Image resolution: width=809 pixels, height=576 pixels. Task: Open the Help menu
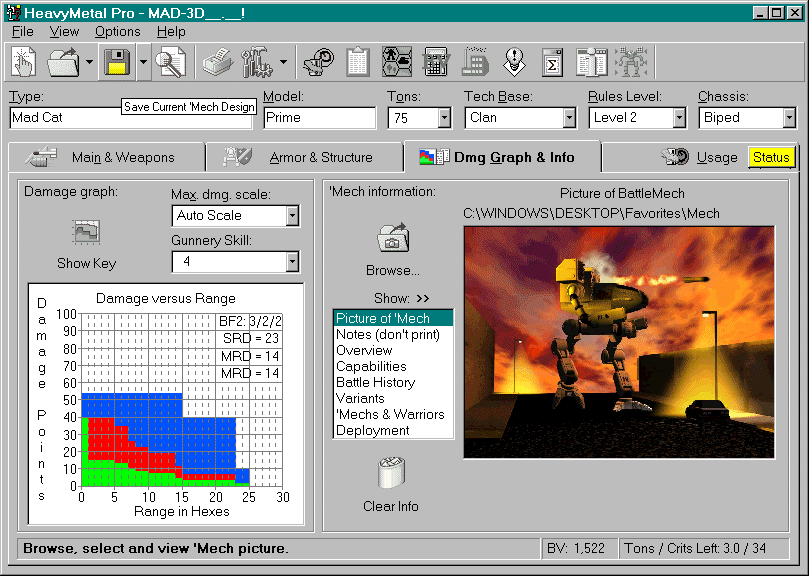click(171, 31)
